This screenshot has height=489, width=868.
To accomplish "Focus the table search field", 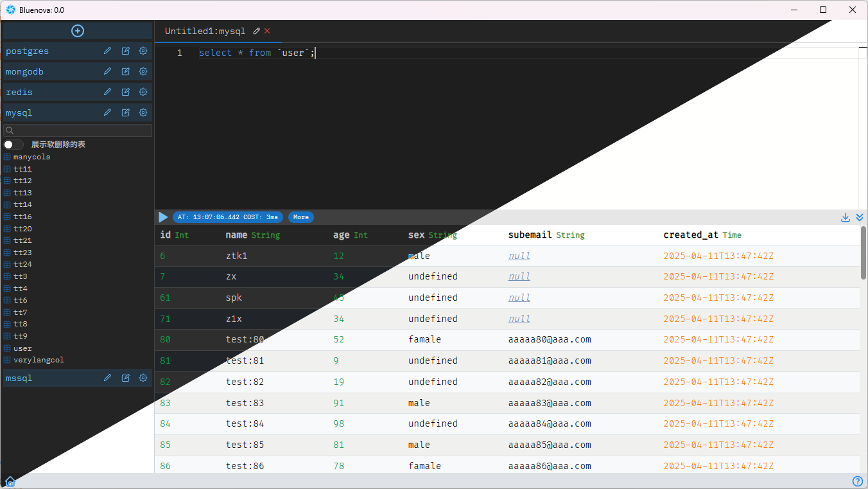I will pos(78,130).
